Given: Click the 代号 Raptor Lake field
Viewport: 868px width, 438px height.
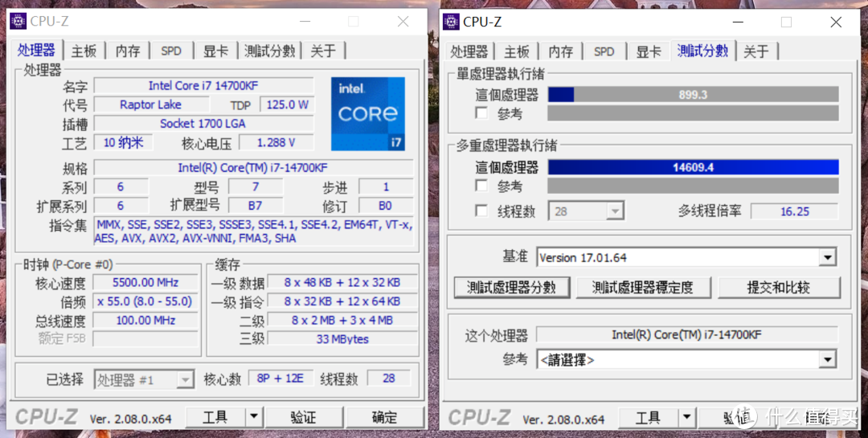Looking at the screenshot, I should (151, 104).
